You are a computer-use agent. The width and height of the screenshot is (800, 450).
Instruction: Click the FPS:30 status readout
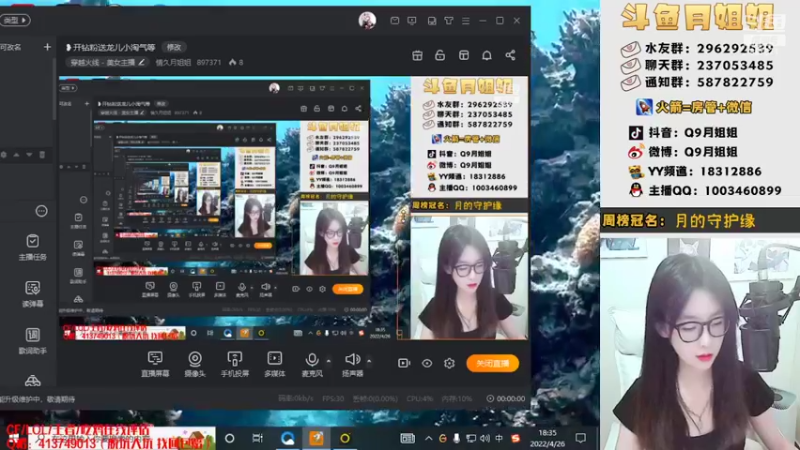pyautogui.click(x=333, y=398)
